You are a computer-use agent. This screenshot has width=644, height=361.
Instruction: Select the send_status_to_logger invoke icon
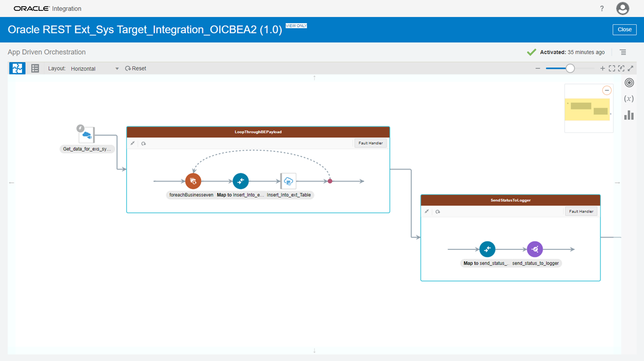click(x=535, y=249)
